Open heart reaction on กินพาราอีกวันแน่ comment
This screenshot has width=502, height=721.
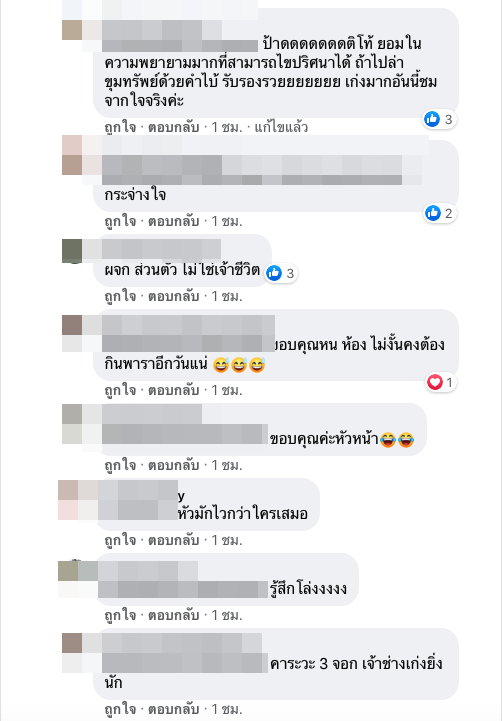(x=440, y=382)
